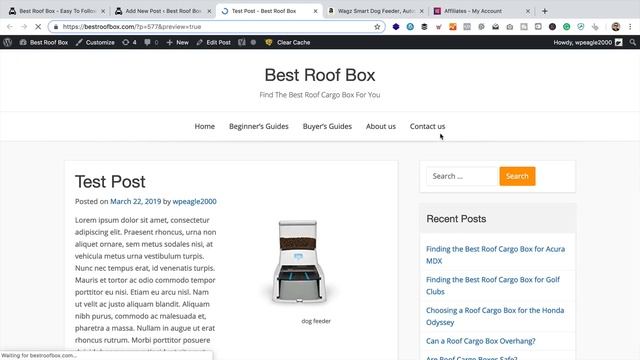640x360 pixels.
Task: Switch to the Affiliates - My Account tab
Action: tap(482, 11)
